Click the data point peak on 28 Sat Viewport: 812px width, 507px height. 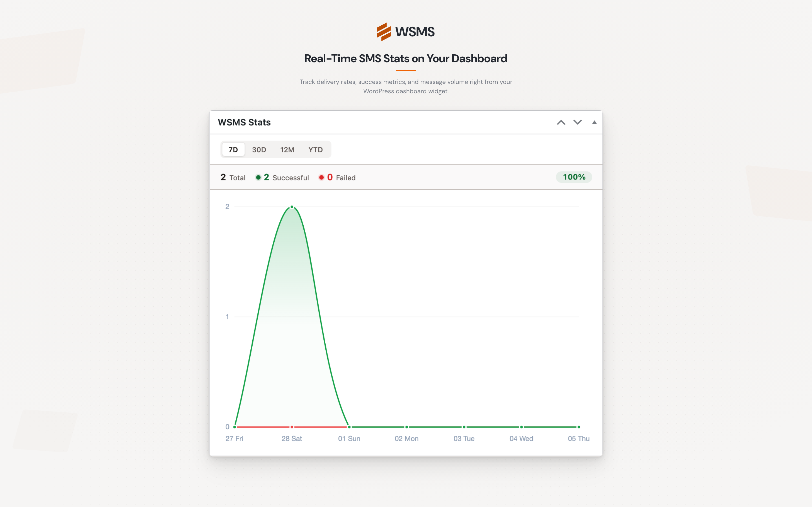pos(292,207)
